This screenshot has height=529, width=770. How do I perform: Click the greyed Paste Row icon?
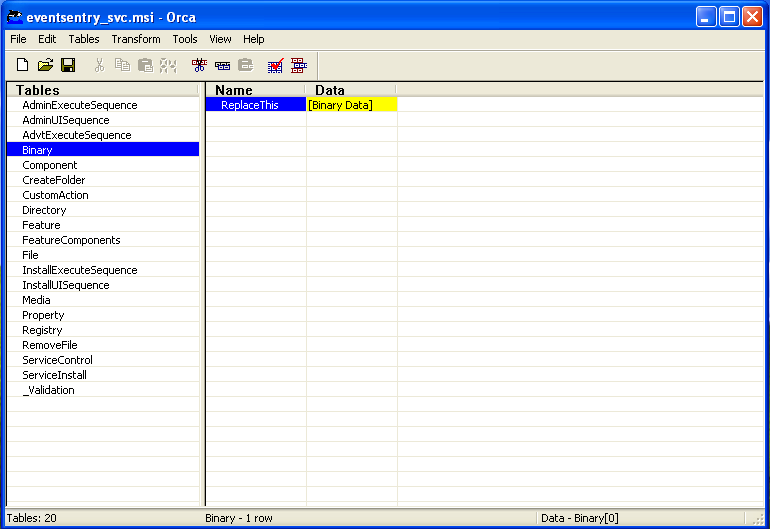(x=246, y=65)
